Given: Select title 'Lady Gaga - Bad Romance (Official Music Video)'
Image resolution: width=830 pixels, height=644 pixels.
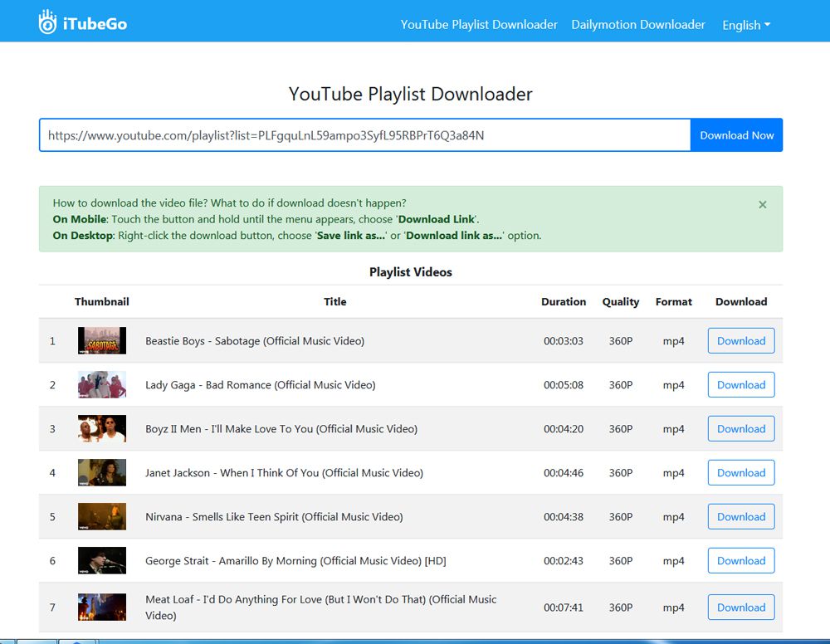Looking at the screenshot, I should pos(261,385).
